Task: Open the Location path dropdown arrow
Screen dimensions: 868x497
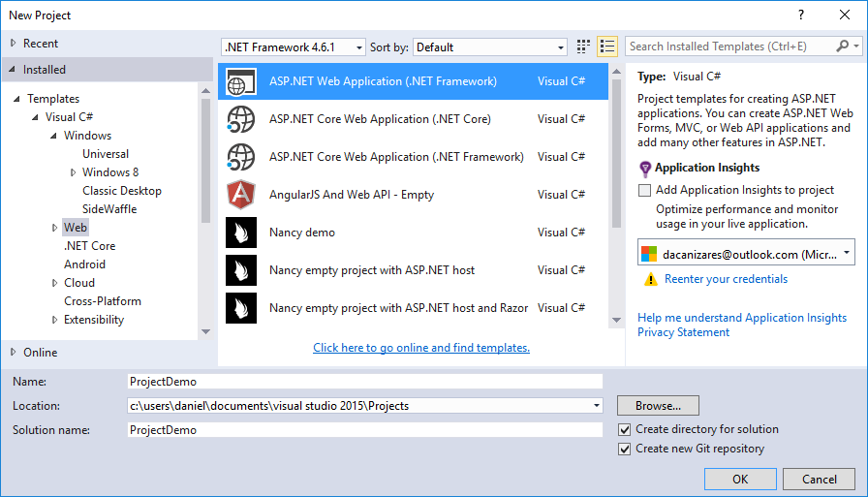Action: [x=596, y=406]
